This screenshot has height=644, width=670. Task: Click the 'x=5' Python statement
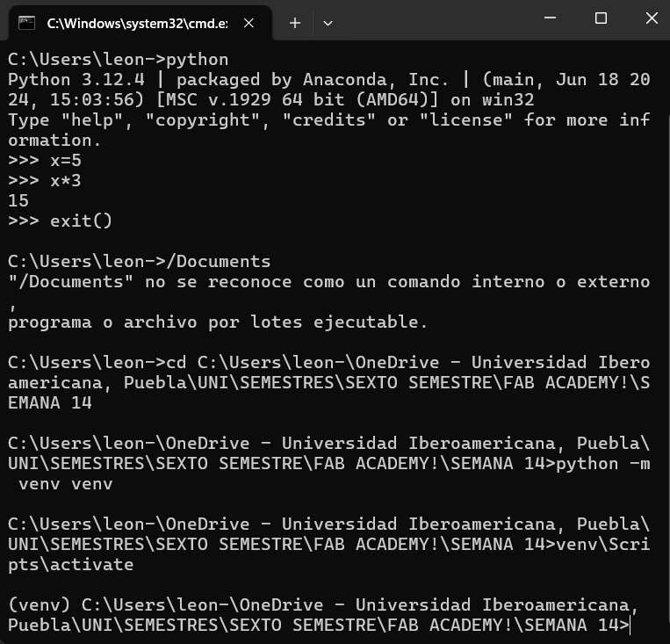pos(66,161)
